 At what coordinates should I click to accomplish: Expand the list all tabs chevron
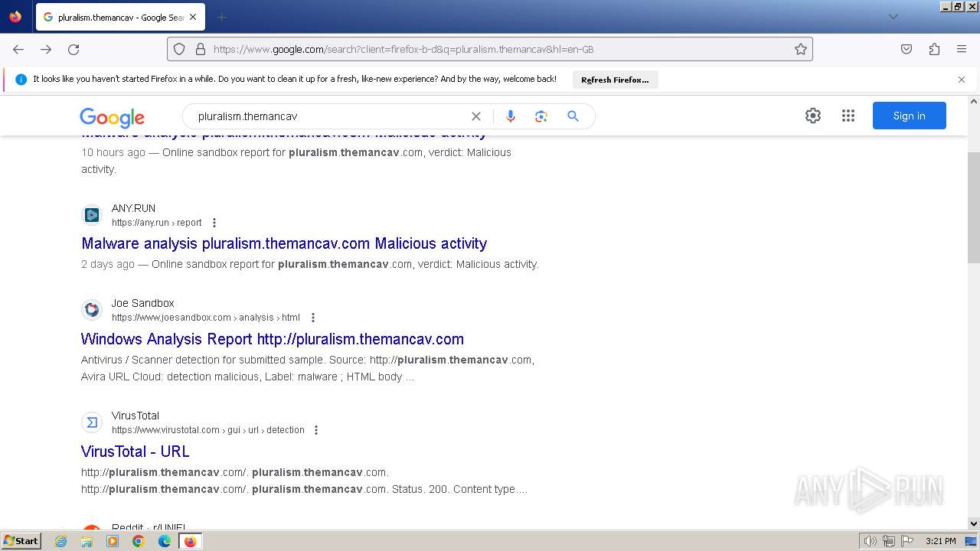coord(893,17)
